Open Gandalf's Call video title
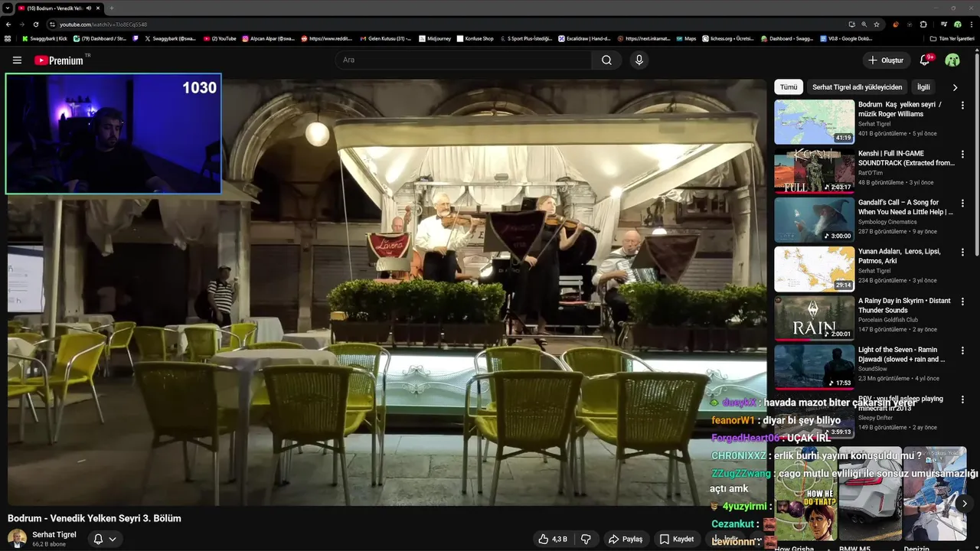980x551 pixels. click(906, 207)
